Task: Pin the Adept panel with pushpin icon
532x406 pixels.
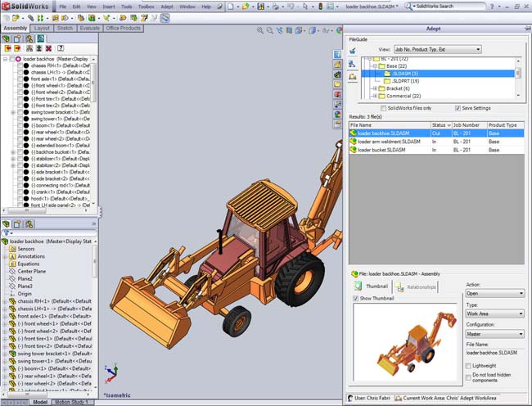Action: (x=528, y=29)
